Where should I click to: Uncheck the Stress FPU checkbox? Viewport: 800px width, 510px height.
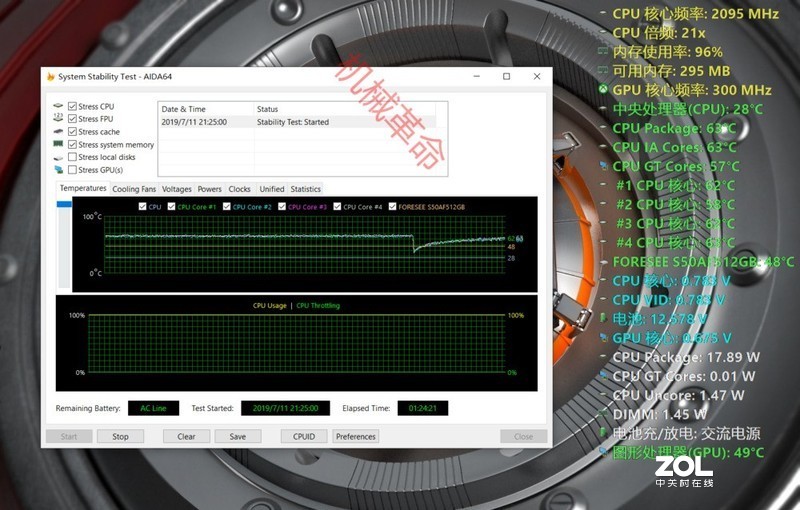click(x=72, y=119)
